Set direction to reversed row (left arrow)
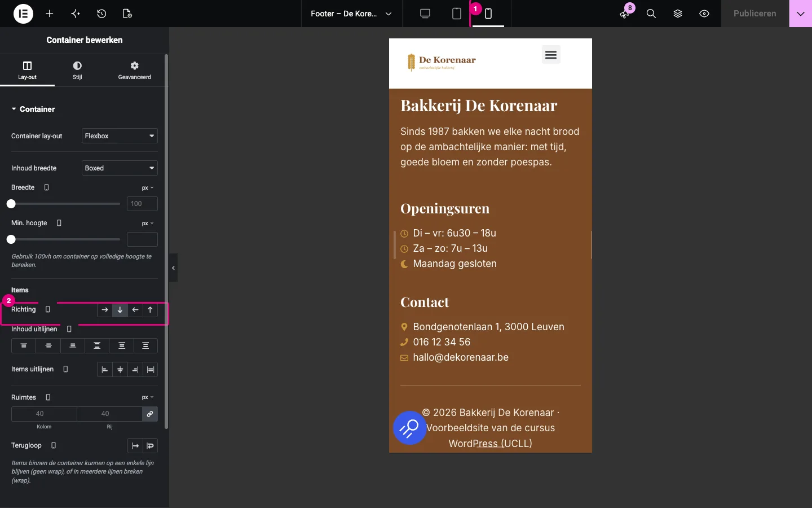 coord(135,310)
